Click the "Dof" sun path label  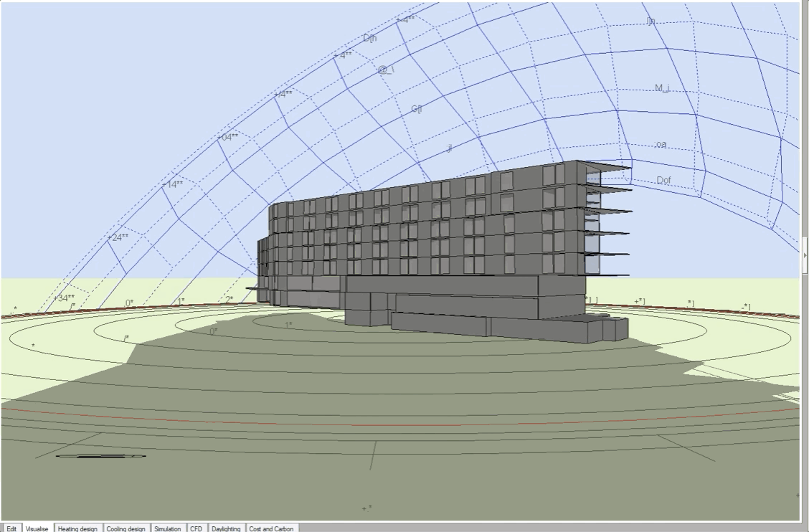click(664, 181)
